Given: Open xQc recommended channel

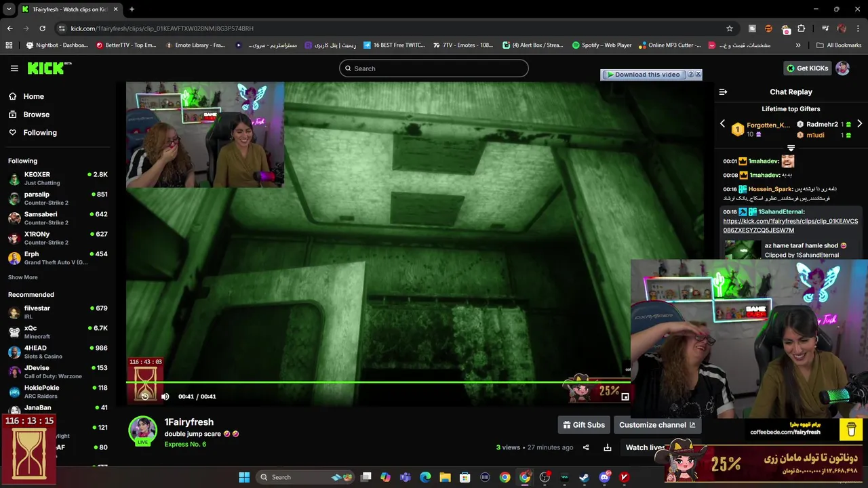Looking at the screenshot, I should tap(58, 332).
